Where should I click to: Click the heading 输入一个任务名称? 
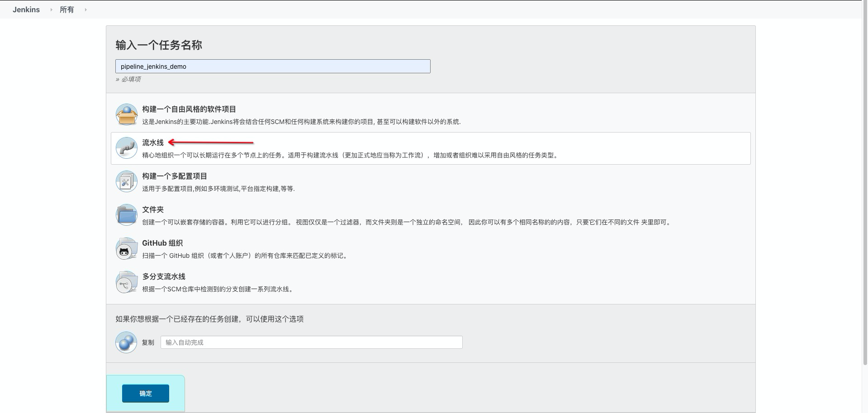click(159, 45)
